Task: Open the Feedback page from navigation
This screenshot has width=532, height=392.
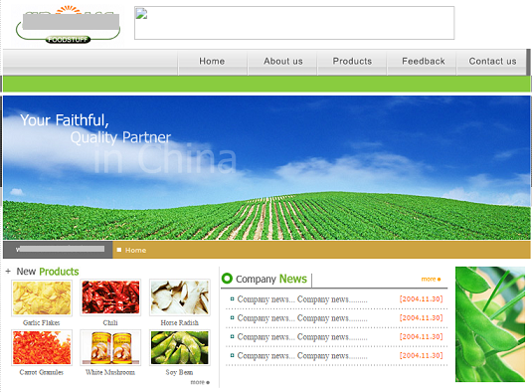Action: point(423,62)
